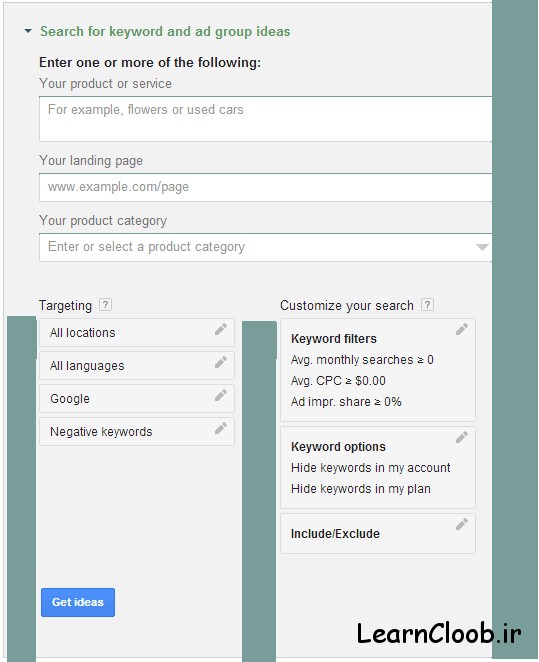The image size is (539, 662).
Task: Click the Enter or select a product category box
Action: 265,247
